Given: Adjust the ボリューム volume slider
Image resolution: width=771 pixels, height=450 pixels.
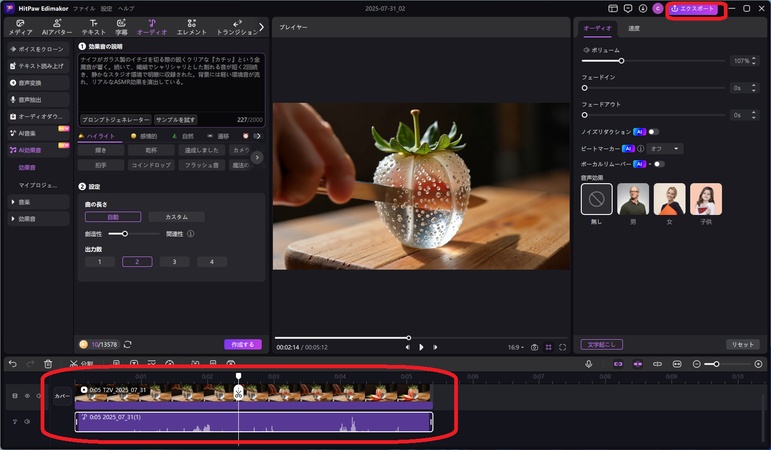Looking at the screenshot, I should click(622, 61).
